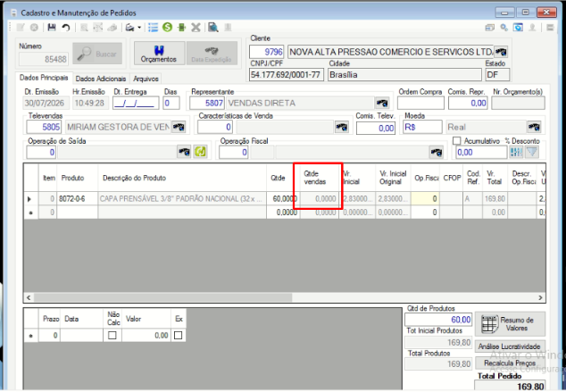
Task: Click the Moeda lookup binoculars button
Action: coord(534,127)
